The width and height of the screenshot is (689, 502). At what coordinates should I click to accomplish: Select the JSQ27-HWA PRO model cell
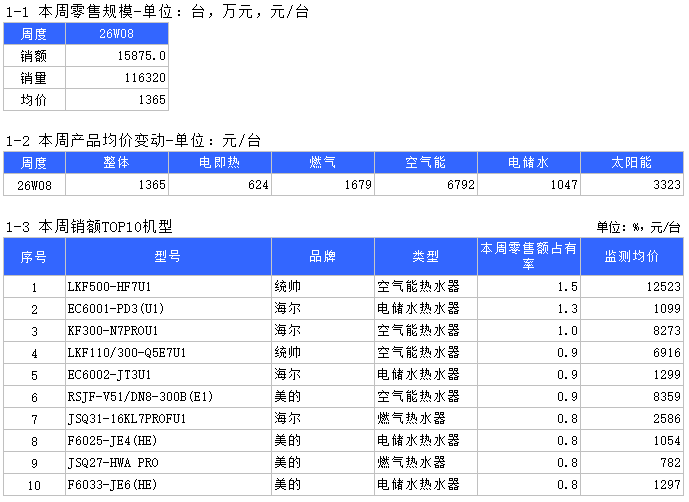(x=168, y=463)
